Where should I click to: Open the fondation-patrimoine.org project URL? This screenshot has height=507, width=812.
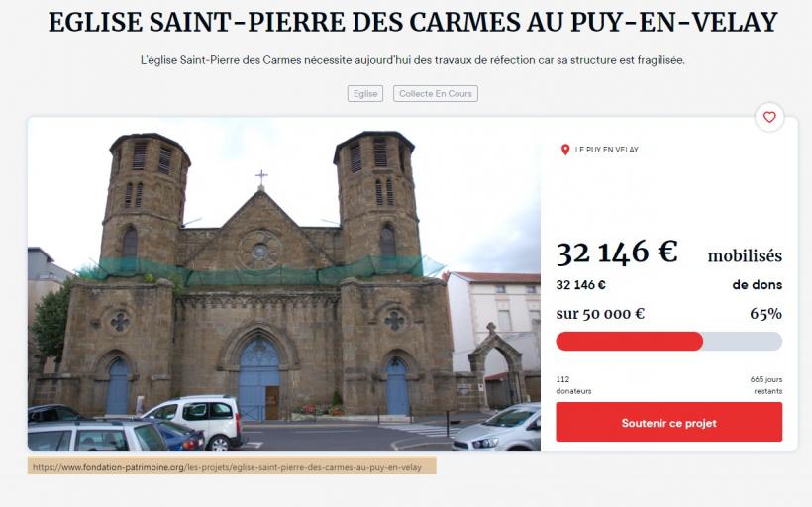point(232,466)
